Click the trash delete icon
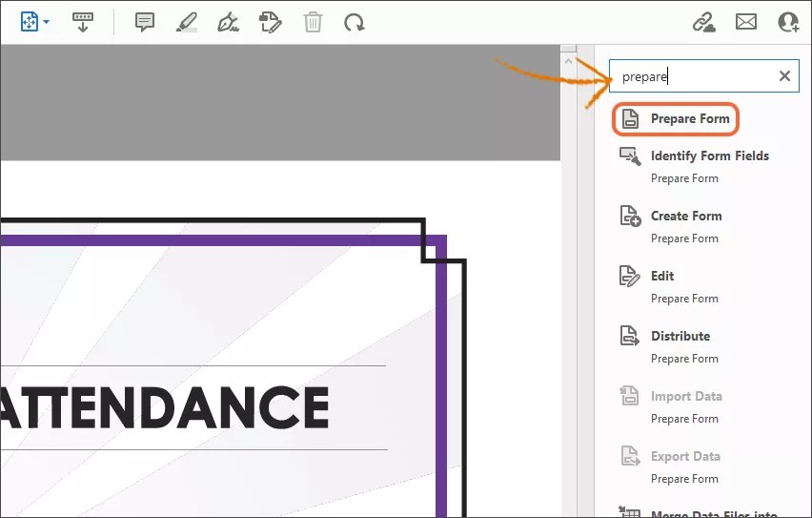This screenshot has height=518, width=812. click(313, 21)
